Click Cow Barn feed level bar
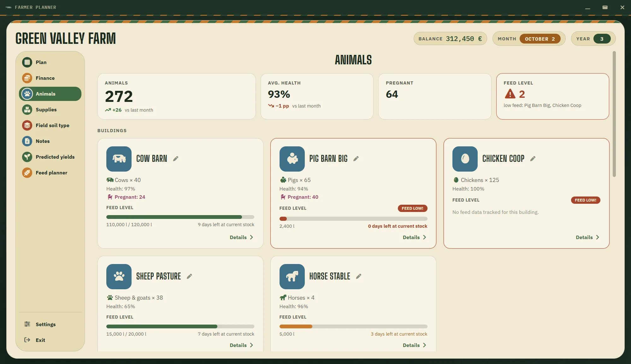The height and width of the screenshot is (364, 631). pyautogui.click(x=180, y=217)
